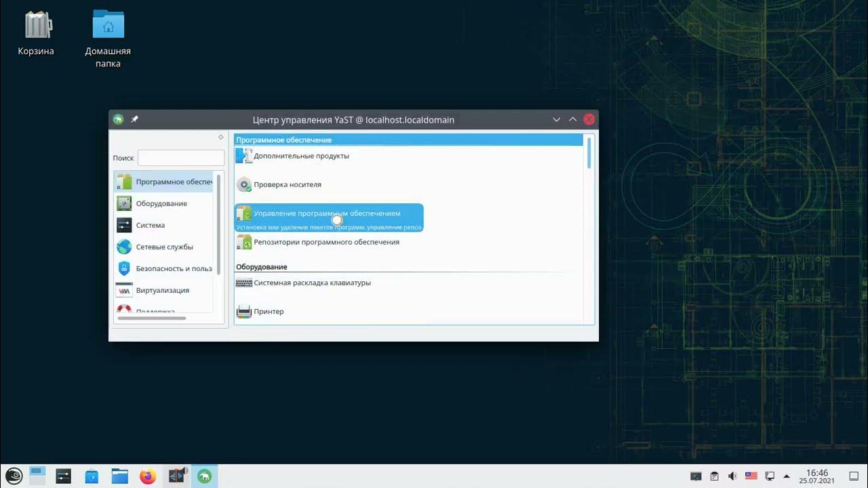Viewport: 868px width, 488px height.
Task: Select Виртуализация category in sidebar
Action: pyautogui.click(x=163, y=290)
